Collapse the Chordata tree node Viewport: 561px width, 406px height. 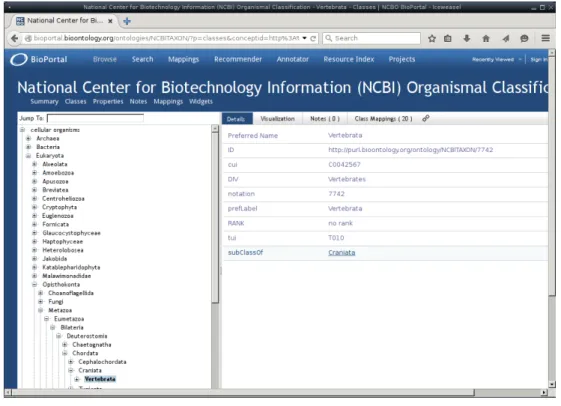click(x=65, y=353)
